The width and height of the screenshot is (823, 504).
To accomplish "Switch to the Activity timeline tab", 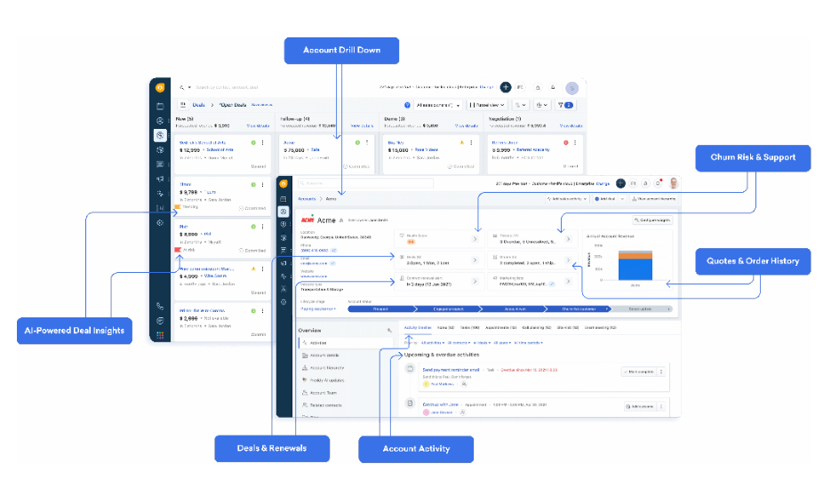I will point(417,327).
